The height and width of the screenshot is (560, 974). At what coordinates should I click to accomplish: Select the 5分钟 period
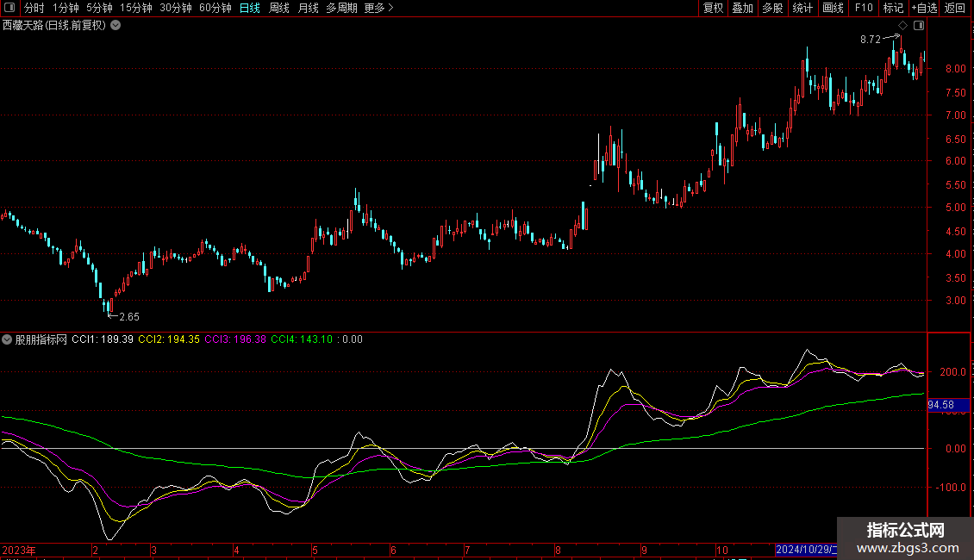click(99, 8)
